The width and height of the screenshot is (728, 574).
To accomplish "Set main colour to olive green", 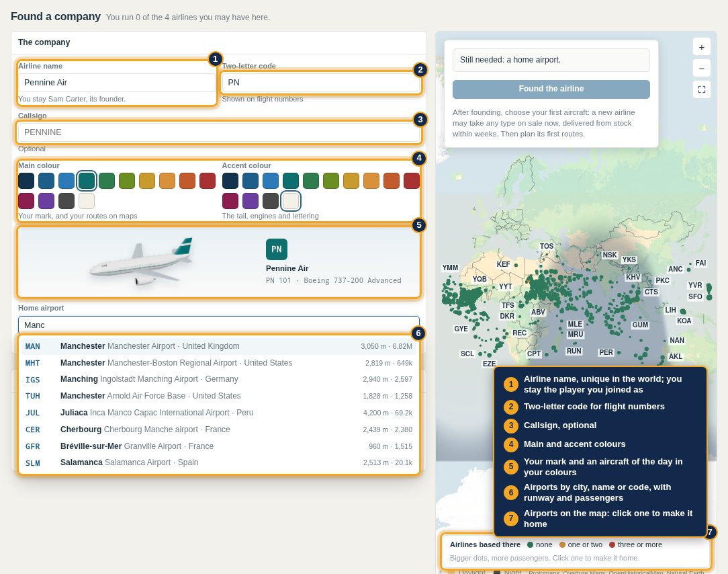I will point(127,181).
